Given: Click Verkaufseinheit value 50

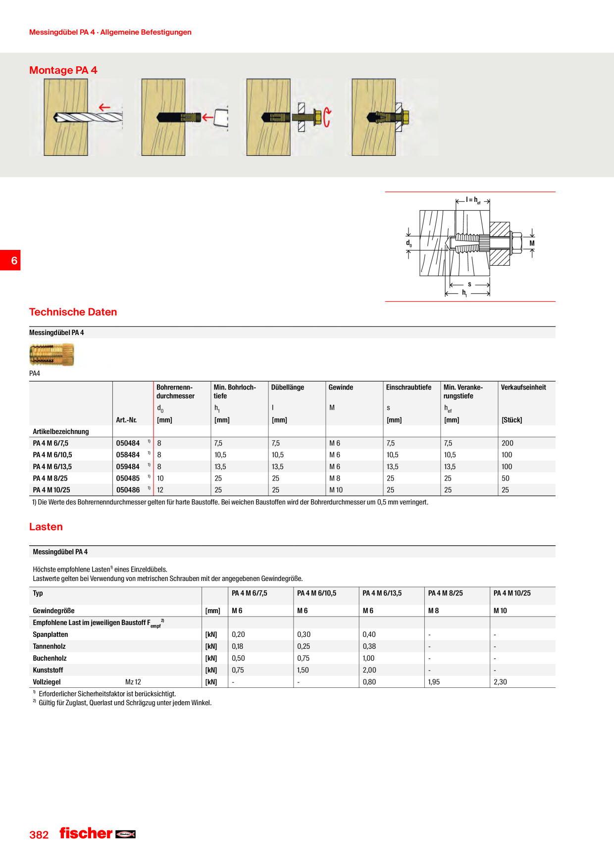Looking at the screenshot, I should pyautogui.click(x=506, y=479).
